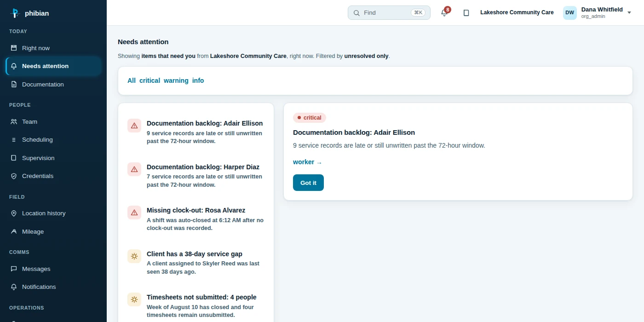Viewport: 644px width, 322px height.
Task: Show All attention items filter
Action: pos(132,80)
